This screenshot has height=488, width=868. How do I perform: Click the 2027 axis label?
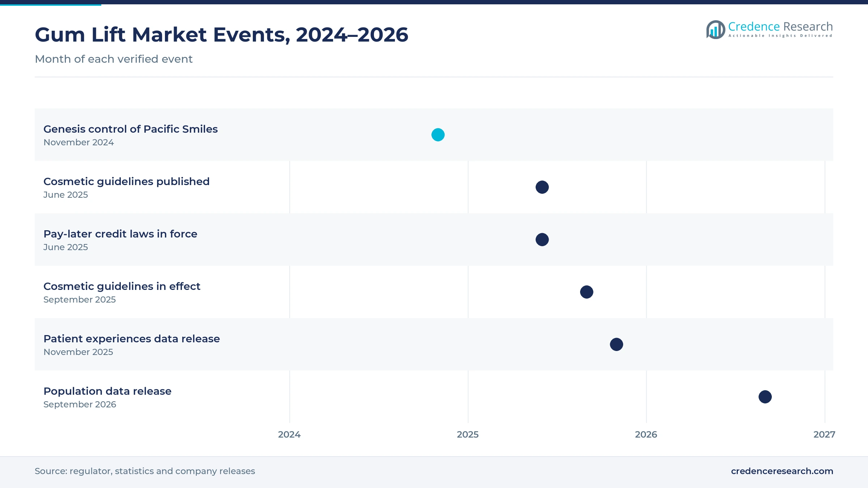824,435
